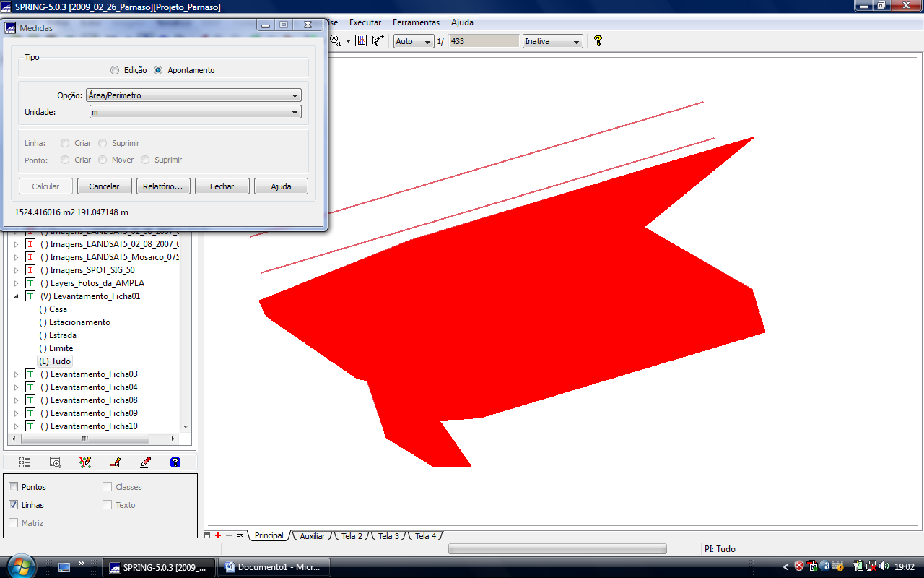Click the red plus icon beside the screen tabs
Image resolution: width=924 pixels, height=578 pixels.
[218, 535]
